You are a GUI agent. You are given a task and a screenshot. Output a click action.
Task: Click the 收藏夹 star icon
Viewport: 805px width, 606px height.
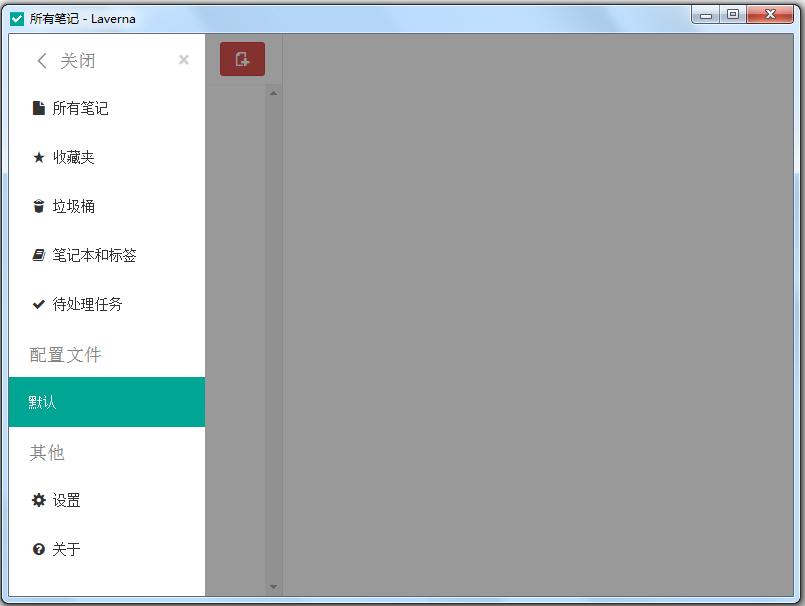click(x=39, y=157)
